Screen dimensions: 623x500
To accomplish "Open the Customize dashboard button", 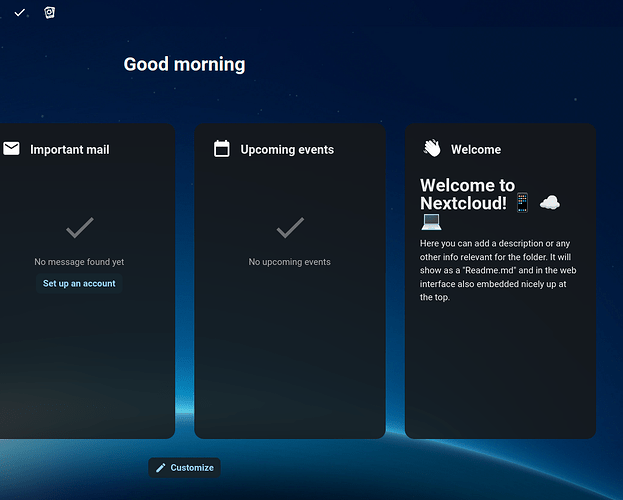I will click(x=184, y=468).
